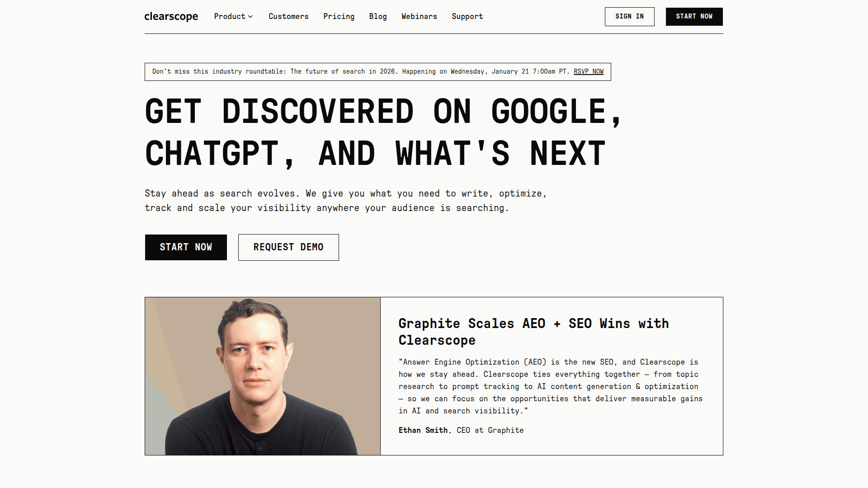Click the chevron next to Product

(250, 17)
